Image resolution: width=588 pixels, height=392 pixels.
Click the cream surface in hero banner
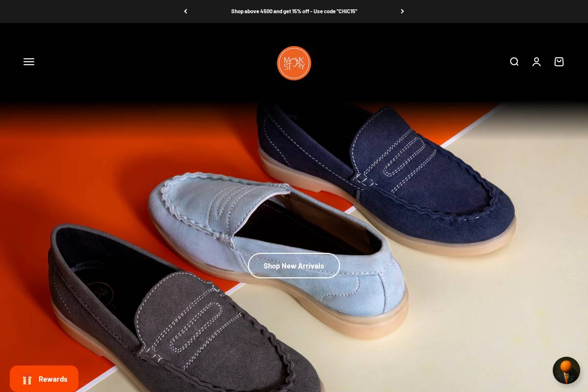490,318
